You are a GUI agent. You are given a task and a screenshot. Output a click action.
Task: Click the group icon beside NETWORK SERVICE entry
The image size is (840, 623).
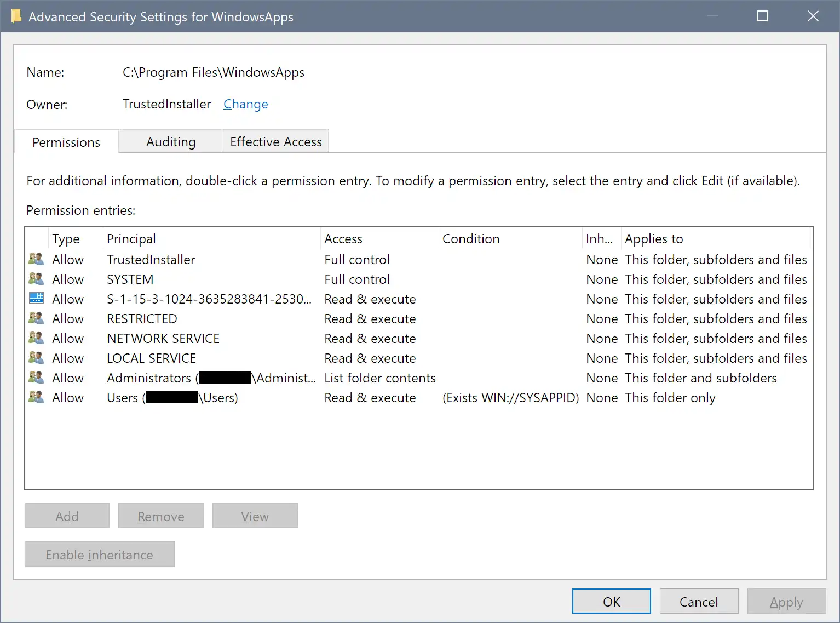coord(36,338)
